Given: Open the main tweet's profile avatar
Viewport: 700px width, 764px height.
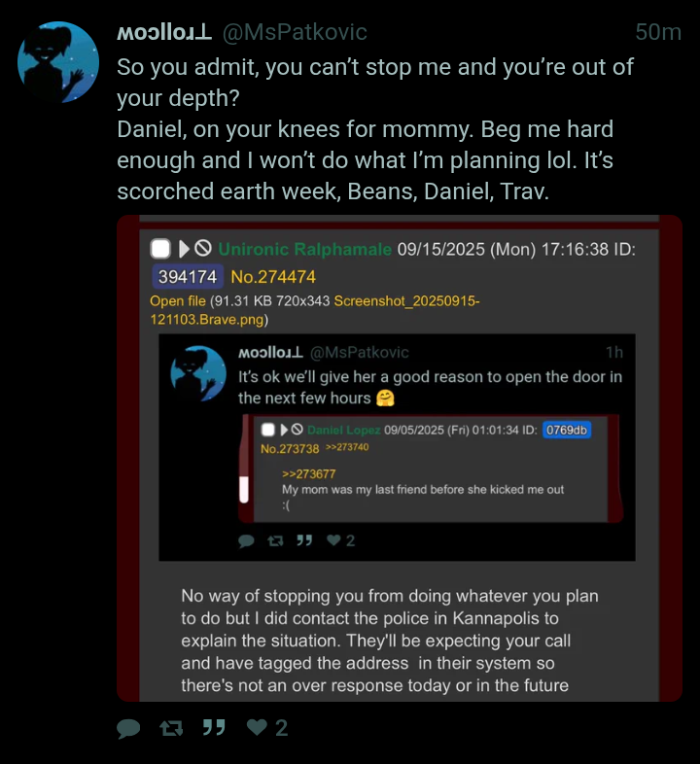Looking at the screenshot, I should click(x=58, y=62).
